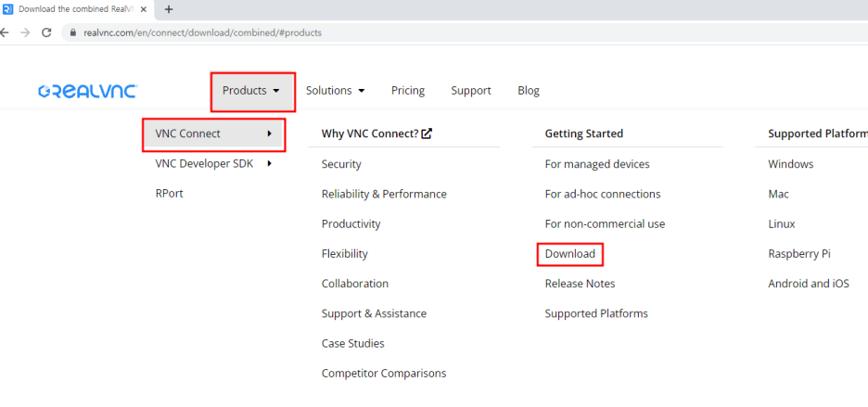The image size is (868, 407).
Task: Click the padlock site security icon
Action: [72, 32]
